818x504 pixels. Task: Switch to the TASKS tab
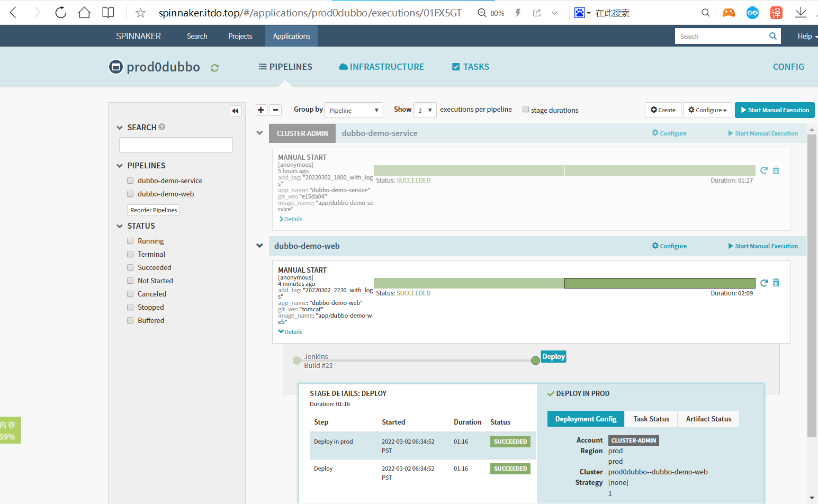pos(471,67)
